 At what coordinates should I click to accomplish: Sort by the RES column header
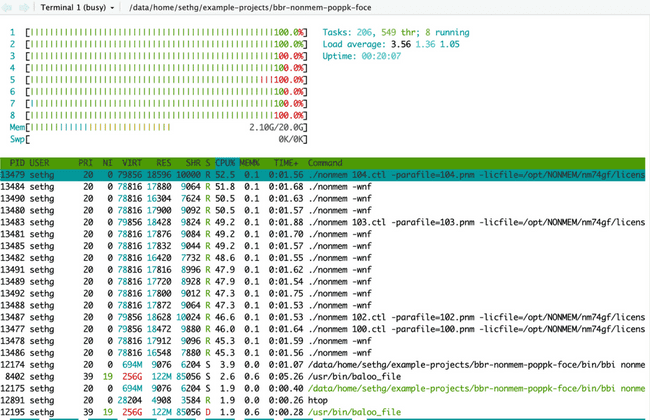coord(164,163)
